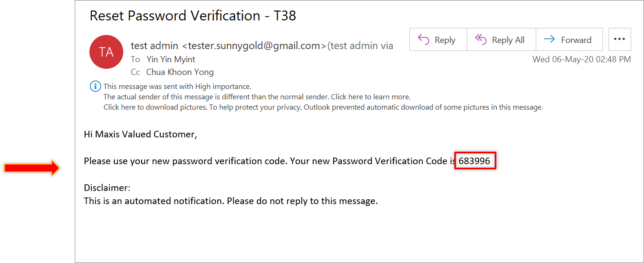644x263 pixels.
Task: Open the To recipient Yin Yin Myint
Action: tap(171, 59)
